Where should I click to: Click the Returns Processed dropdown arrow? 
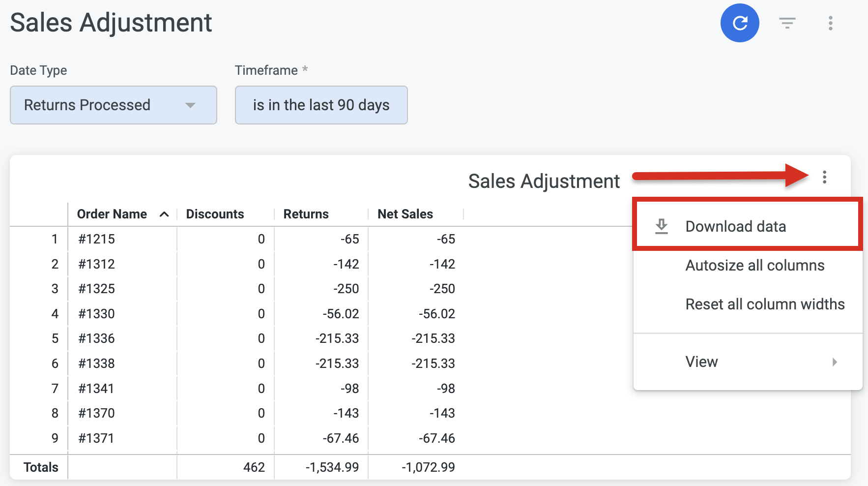pos(191,105)
